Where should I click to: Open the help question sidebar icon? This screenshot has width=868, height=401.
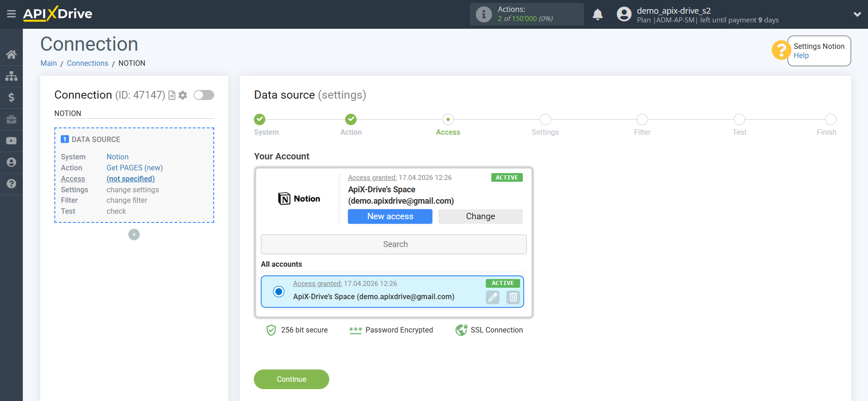click(11, 184)
